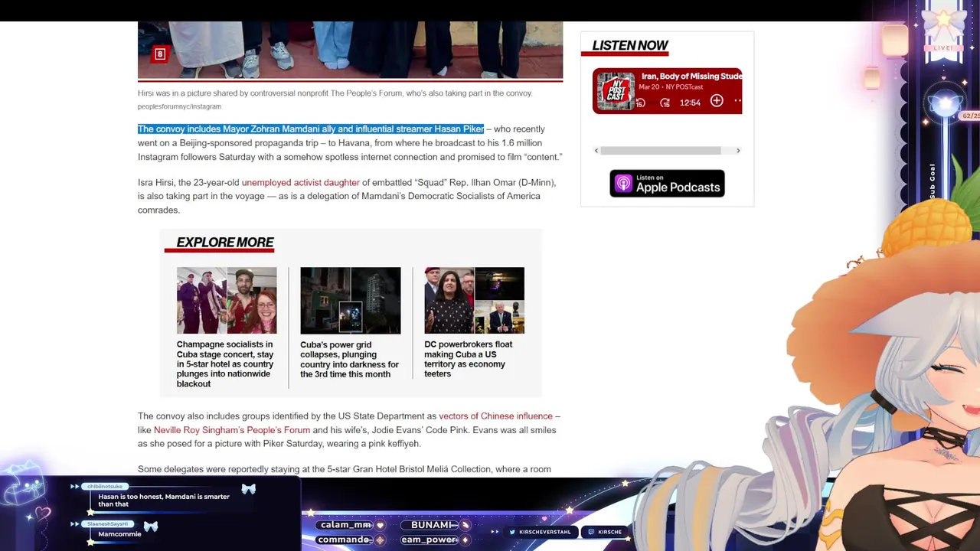
Task: Click the left arrow of the podcast scrollbar
Action: click(x=596, y=151)
